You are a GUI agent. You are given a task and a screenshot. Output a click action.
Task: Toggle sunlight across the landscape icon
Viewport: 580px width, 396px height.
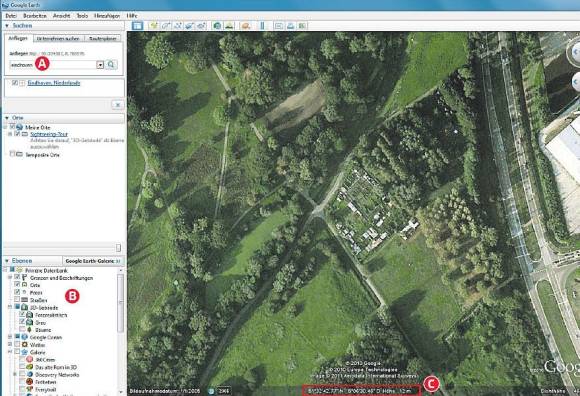tap(230, 26)
